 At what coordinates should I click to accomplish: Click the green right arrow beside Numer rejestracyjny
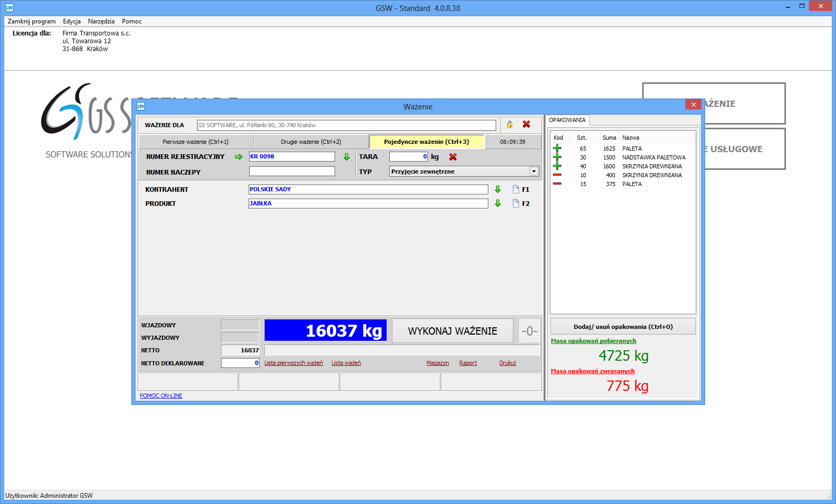point(239,157)
